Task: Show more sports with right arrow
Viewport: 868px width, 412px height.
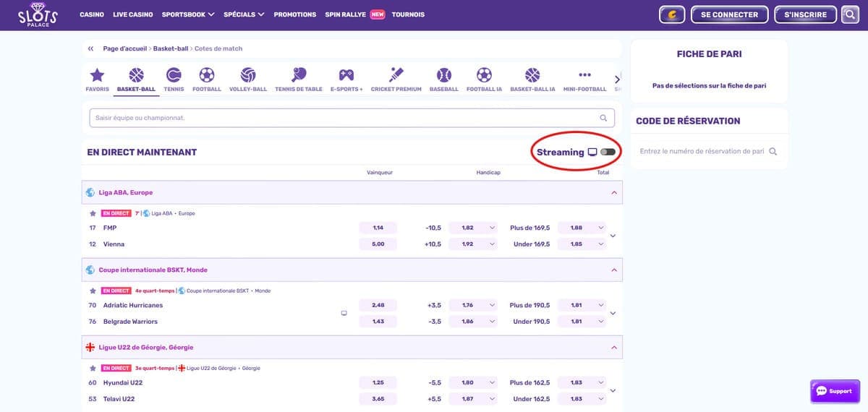Action: click(617, 80)
